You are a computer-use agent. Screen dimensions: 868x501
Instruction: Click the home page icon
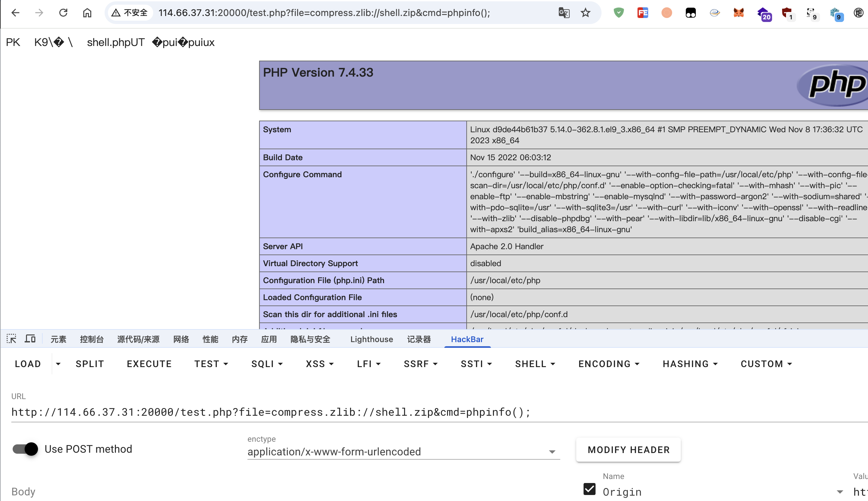pos(87,13)
